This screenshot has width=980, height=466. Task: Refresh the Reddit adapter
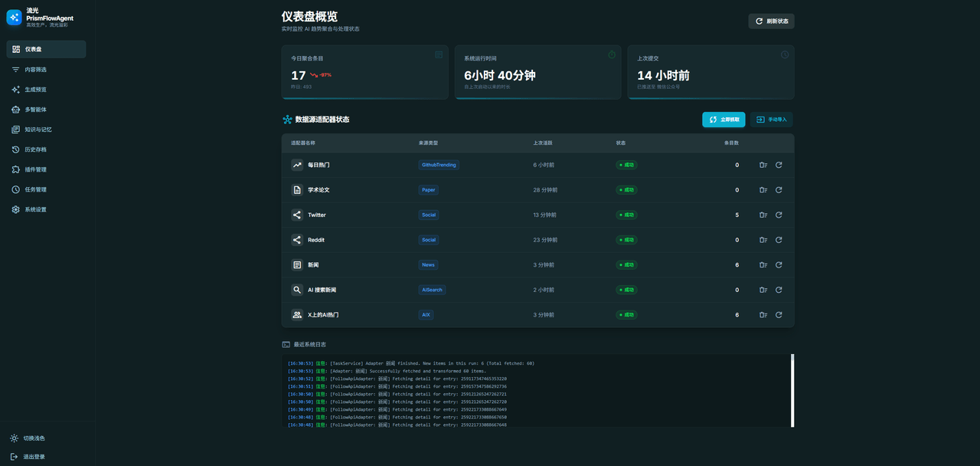(779, 240)
